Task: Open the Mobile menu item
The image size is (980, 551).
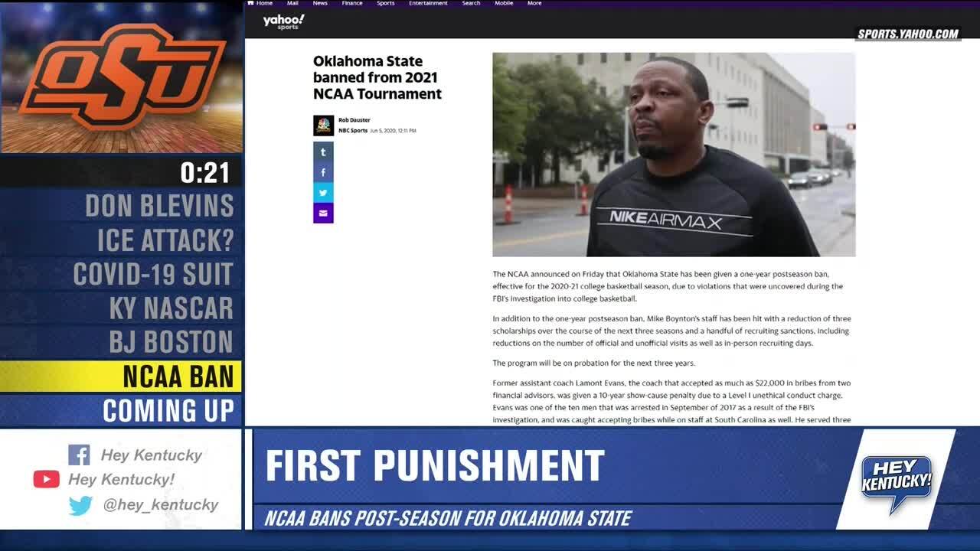Action: pos(504,3)
